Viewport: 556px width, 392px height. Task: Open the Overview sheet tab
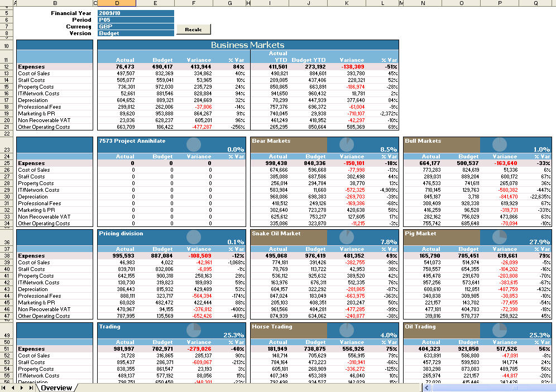coord(56,388)
